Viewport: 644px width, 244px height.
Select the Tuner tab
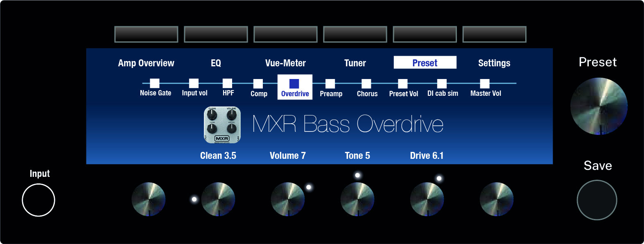[355, 63]
